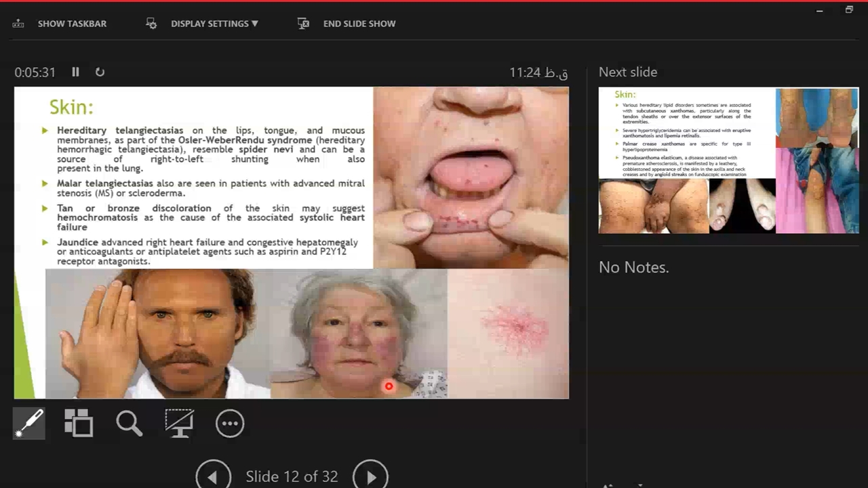Pause the presentation timer

75,72
